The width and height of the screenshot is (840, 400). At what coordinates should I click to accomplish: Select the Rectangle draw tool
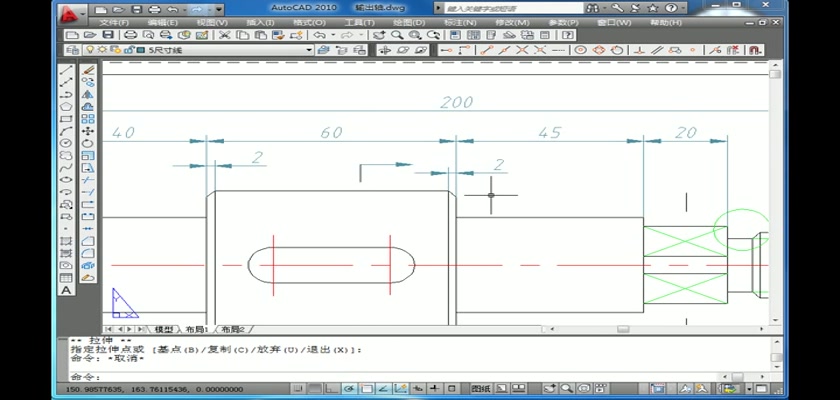click(66, 119)
